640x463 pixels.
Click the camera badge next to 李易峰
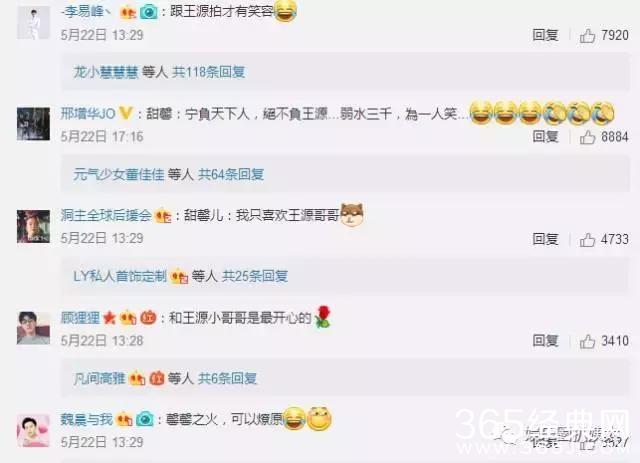coord(149,12)
